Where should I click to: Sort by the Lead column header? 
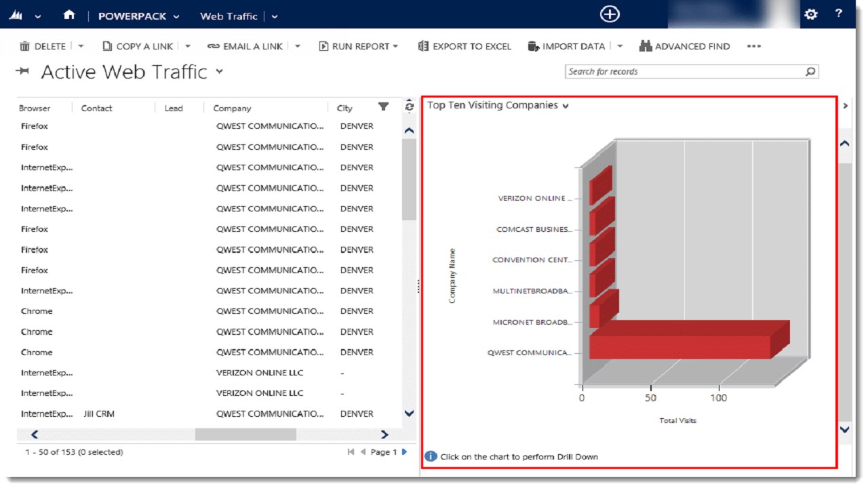(174, 108)
